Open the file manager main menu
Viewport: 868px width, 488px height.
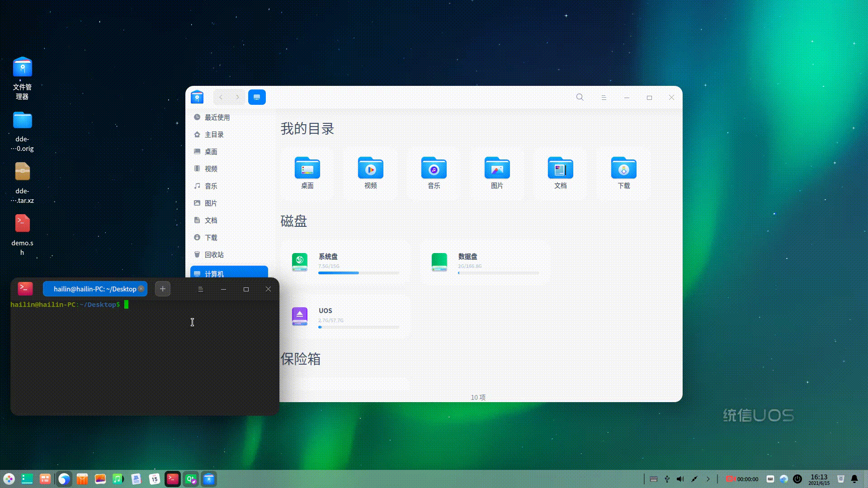click(x=604, y=98)
